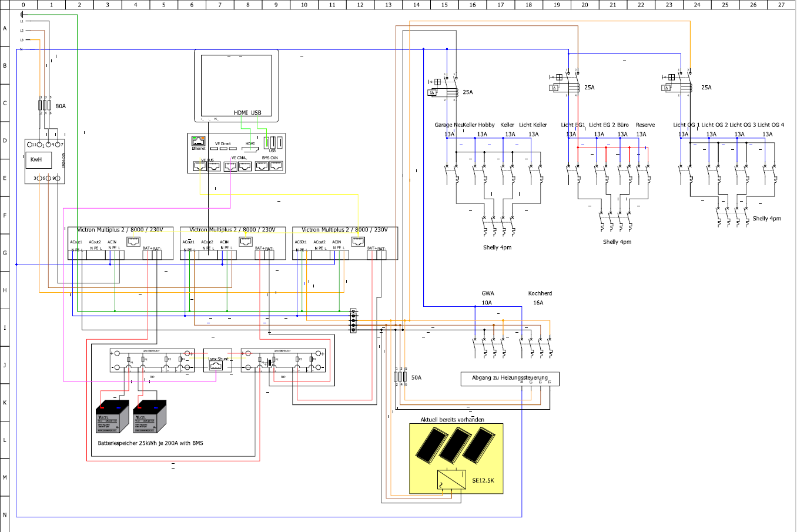Image resolution: width=797 pixels, height=532 pixels.
Task: Select the 13A rating under Reserve
Action: coord(641,134)
